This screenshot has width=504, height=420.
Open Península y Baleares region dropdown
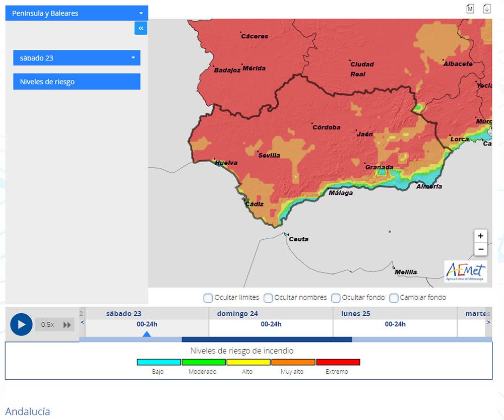tap(77, 13)
